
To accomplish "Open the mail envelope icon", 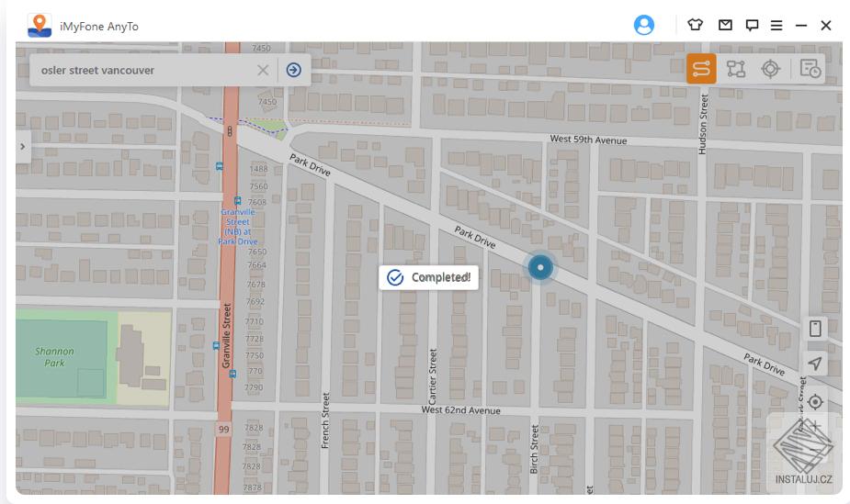I will click(x=725, y=25).
